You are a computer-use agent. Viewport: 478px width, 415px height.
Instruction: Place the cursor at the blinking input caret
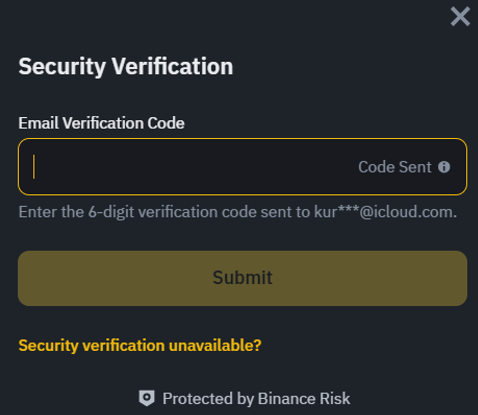click(x=34, y=166)
